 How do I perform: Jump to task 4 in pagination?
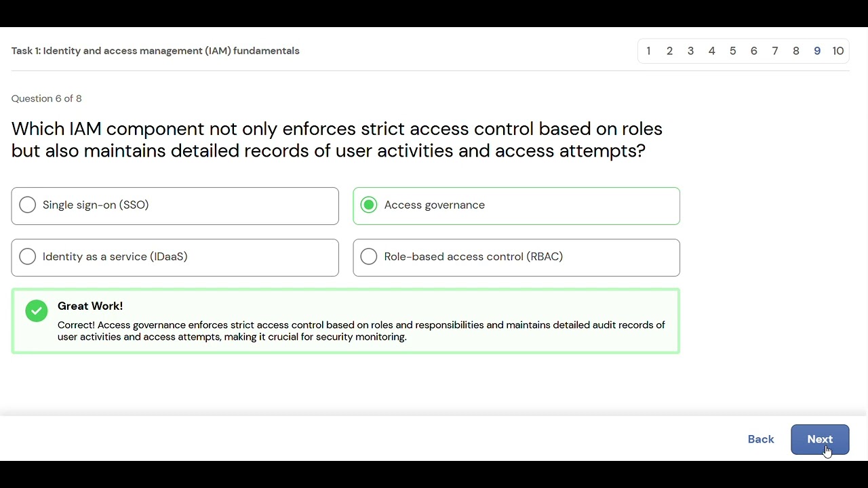point(711,51)
